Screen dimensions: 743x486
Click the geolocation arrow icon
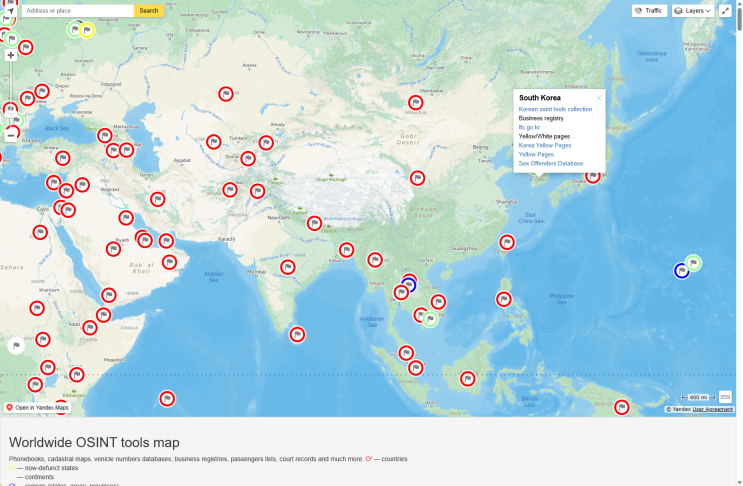coord(10,10)
